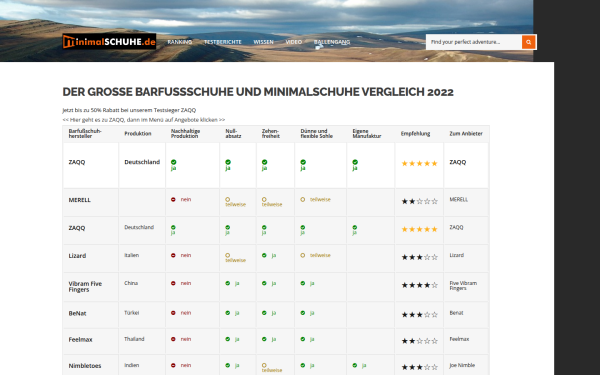Screen dimensions: 600x375
Task: Click Feelmax's red 'nein' production icon
Action: (173, 339)
